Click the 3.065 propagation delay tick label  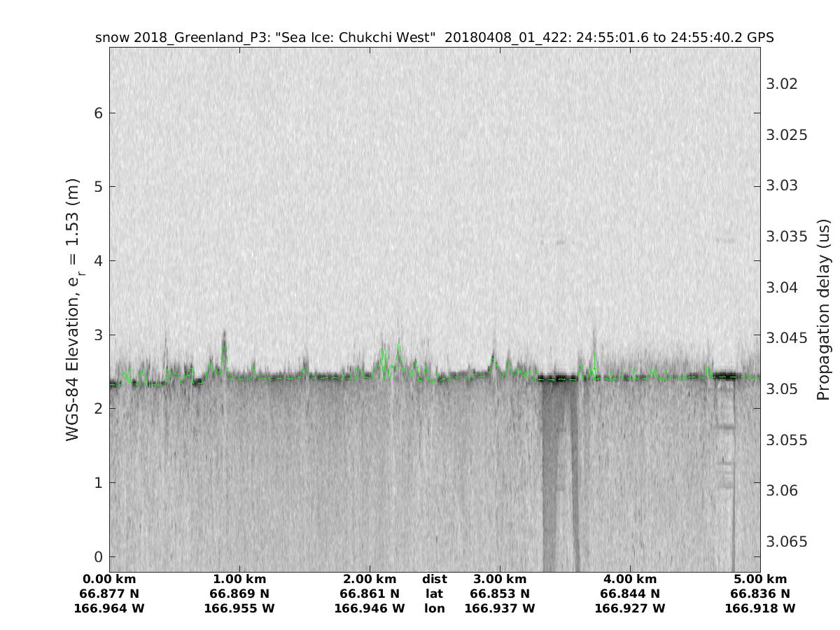point(787,541)
